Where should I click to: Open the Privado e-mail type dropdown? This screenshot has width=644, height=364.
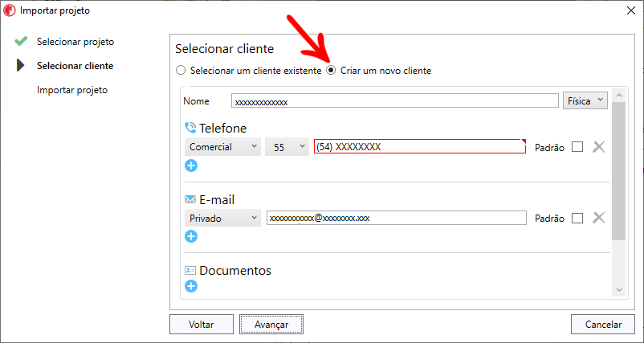[222, 218]
